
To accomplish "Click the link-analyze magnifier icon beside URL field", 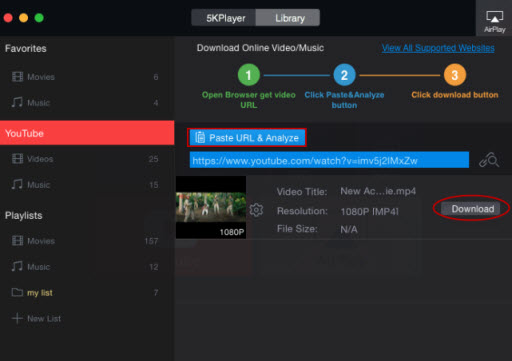I will tap(489, 160).
